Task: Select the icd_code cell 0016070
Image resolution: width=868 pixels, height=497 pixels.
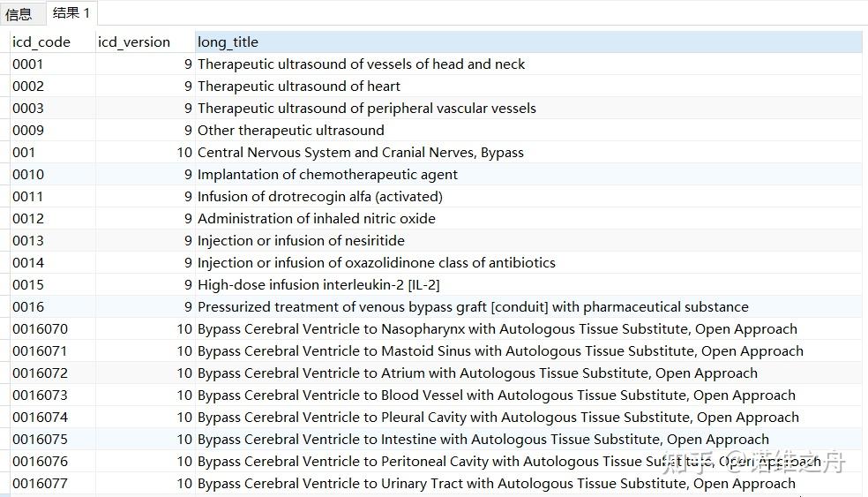Action: click(40, 328)
